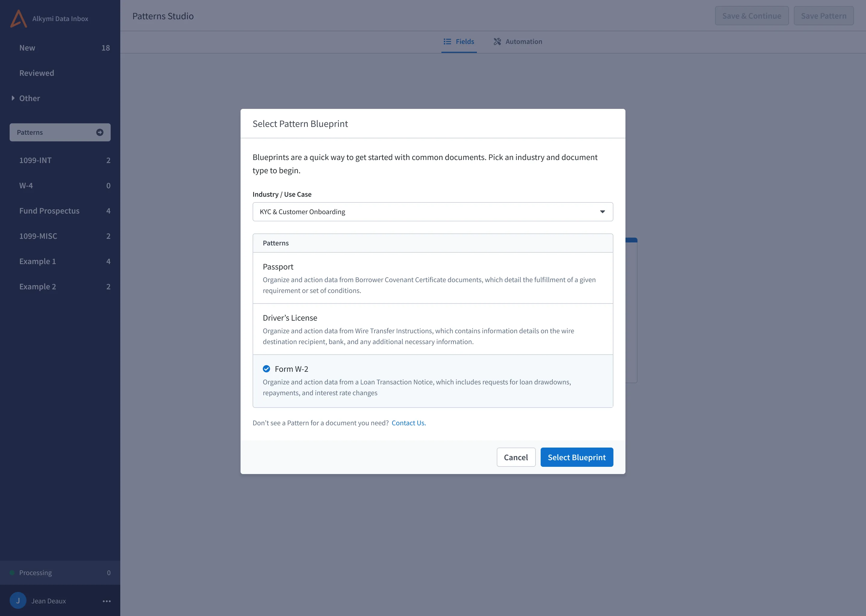The width and height of the screenshot is (866, 616).
Task: Click the Save Pattern button
Action: tap(824, 16)
